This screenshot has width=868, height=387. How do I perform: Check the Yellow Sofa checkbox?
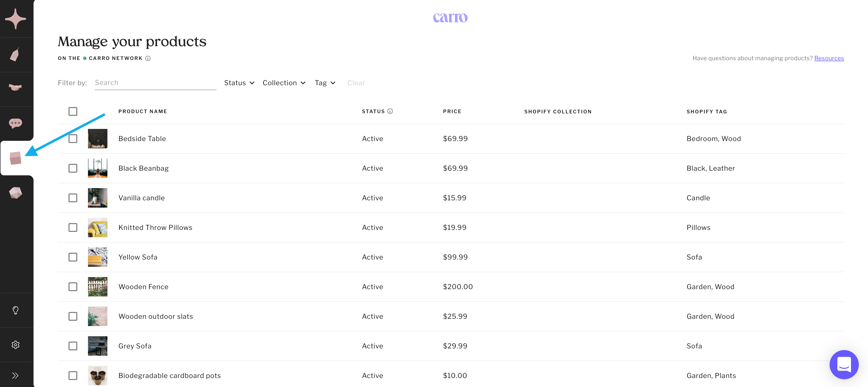click(x=73, y=257)
